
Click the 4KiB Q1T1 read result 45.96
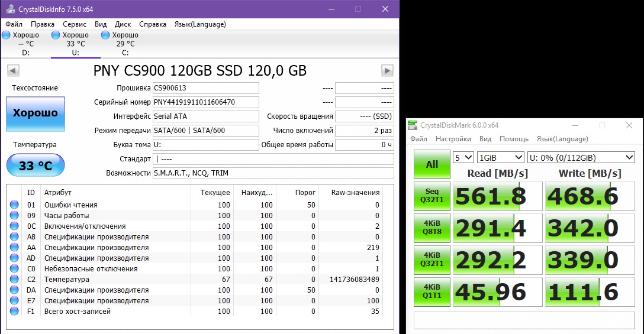pyautogui.click(x=497, y=292)
